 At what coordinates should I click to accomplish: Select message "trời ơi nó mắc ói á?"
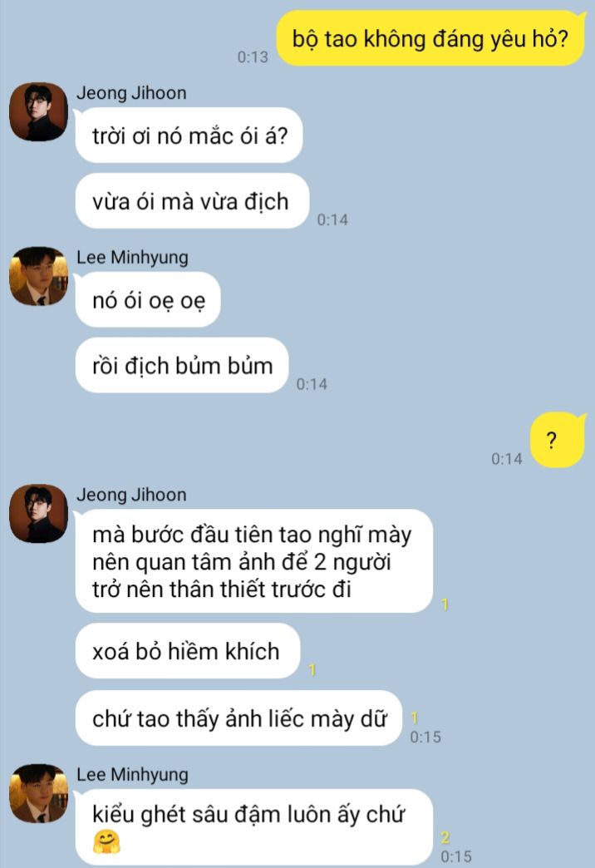coord(189,136)
